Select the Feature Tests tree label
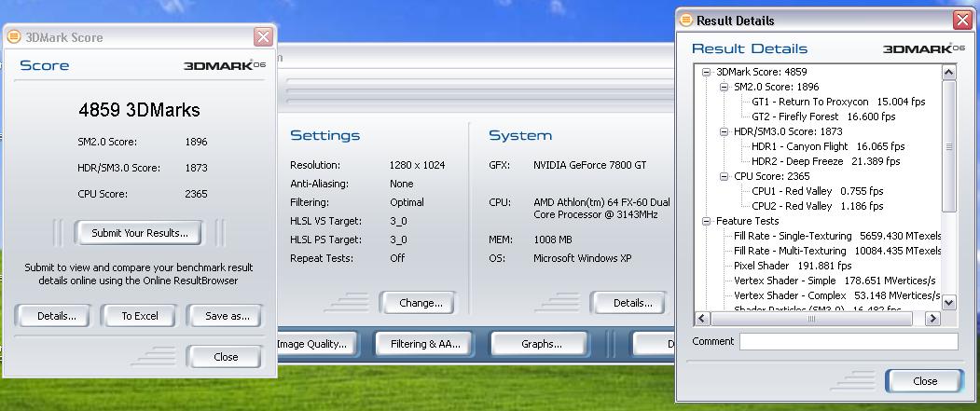The image size is (980, 411). click(748, 221)
